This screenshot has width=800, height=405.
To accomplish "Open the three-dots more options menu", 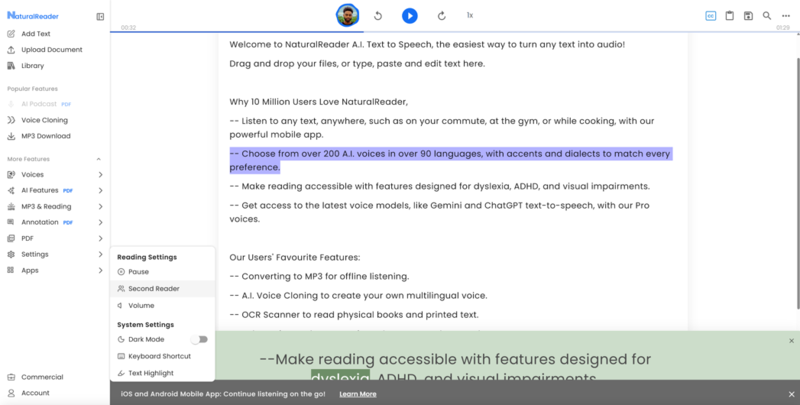I will point(786,16).
